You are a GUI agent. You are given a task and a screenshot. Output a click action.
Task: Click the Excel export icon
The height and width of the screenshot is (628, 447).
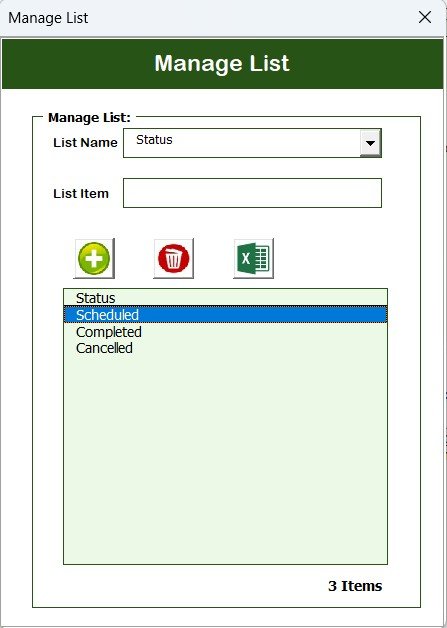tap(254, 258)
